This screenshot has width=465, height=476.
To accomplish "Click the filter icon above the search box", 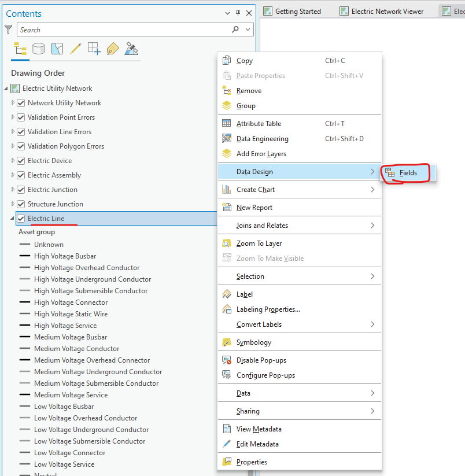I will (8, 29).
